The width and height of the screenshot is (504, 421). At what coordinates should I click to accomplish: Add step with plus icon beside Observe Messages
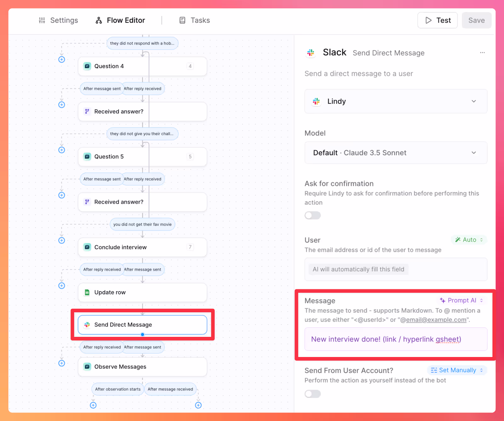[x=62, y=363]
